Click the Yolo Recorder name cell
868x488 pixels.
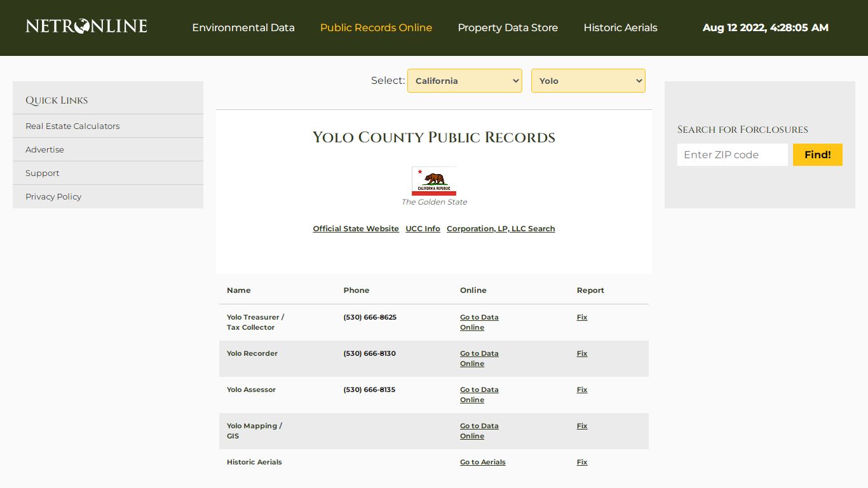point(252,353)
